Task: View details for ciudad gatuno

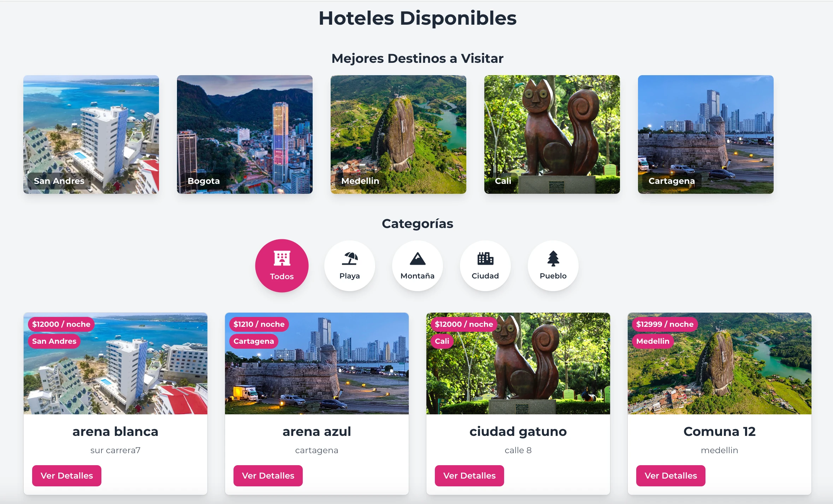Action: (469, 476)
